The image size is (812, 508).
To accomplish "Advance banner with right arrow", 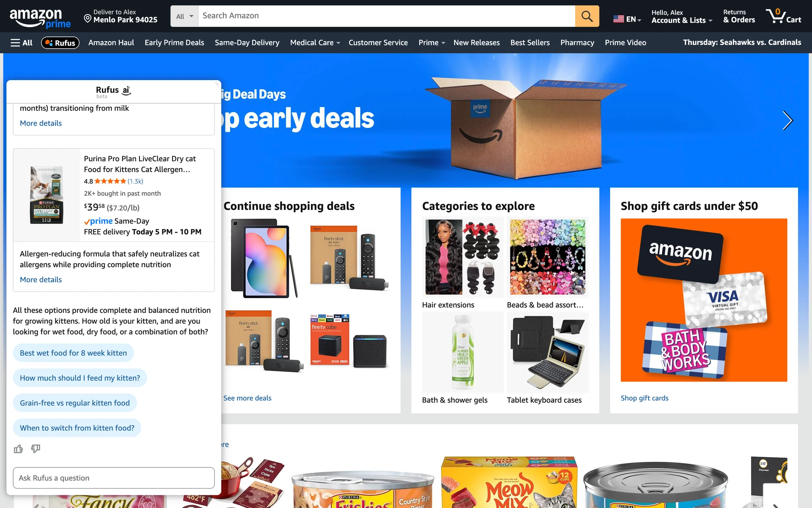I will click(787, 121).
